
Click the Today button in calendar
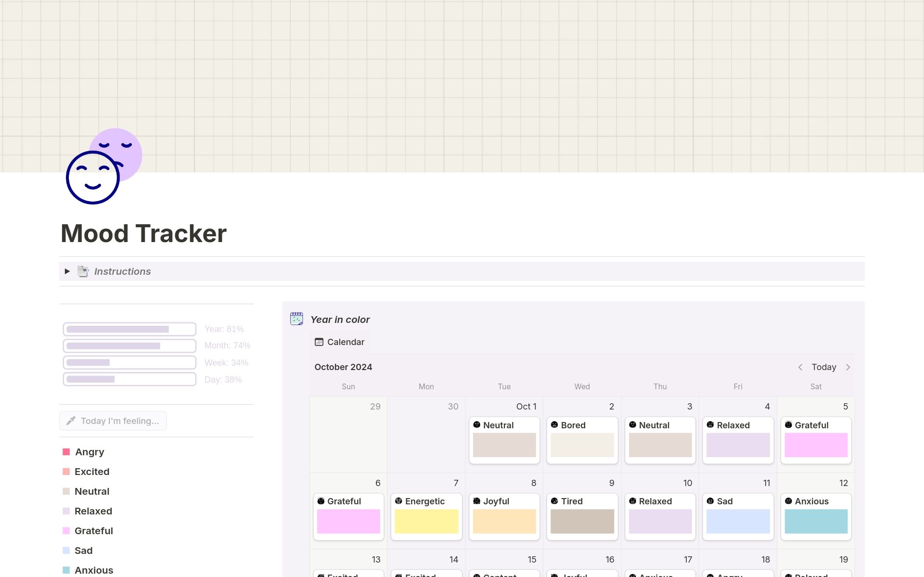[823, 367]
